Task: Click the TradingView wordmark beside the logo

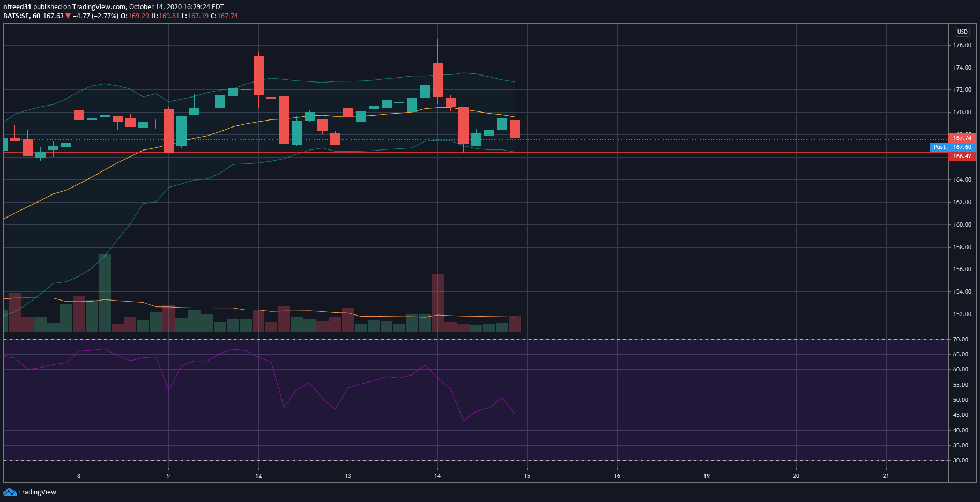Action: [x=37, y=492]
